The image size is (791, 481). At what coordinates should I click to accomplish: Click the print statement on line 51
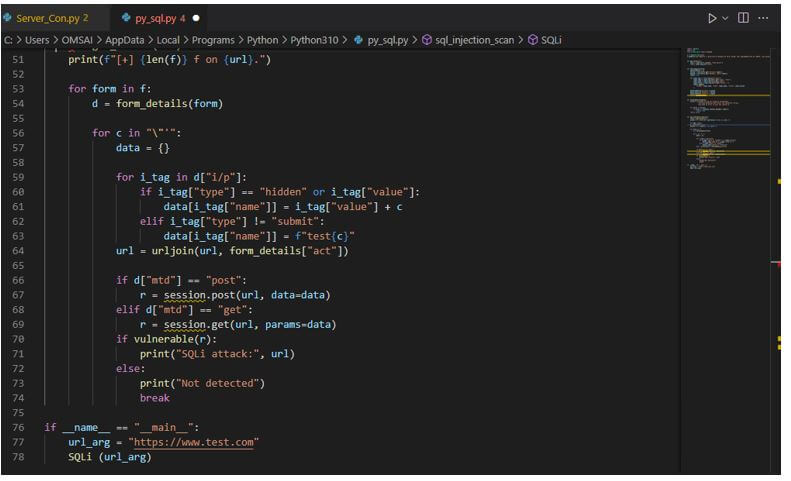tap(170, 60)
